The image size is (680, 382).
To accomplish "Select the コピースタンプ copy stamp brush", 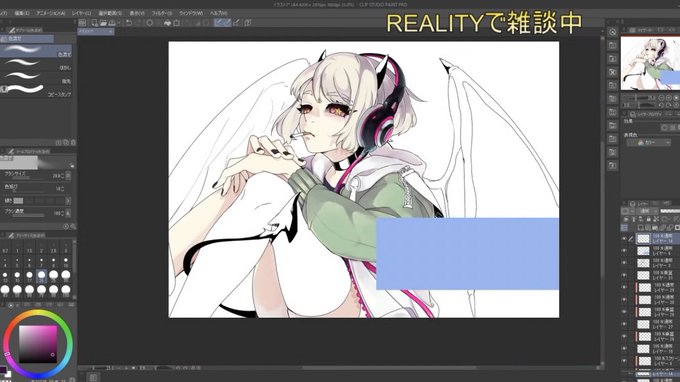I will (x=36, y=91).
